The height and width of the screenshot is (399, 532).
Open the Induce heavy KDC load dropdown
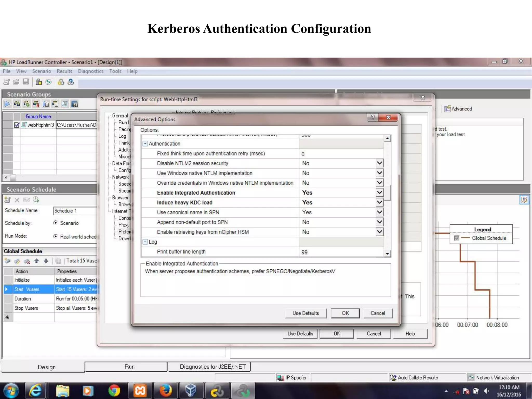click(380, 202)
